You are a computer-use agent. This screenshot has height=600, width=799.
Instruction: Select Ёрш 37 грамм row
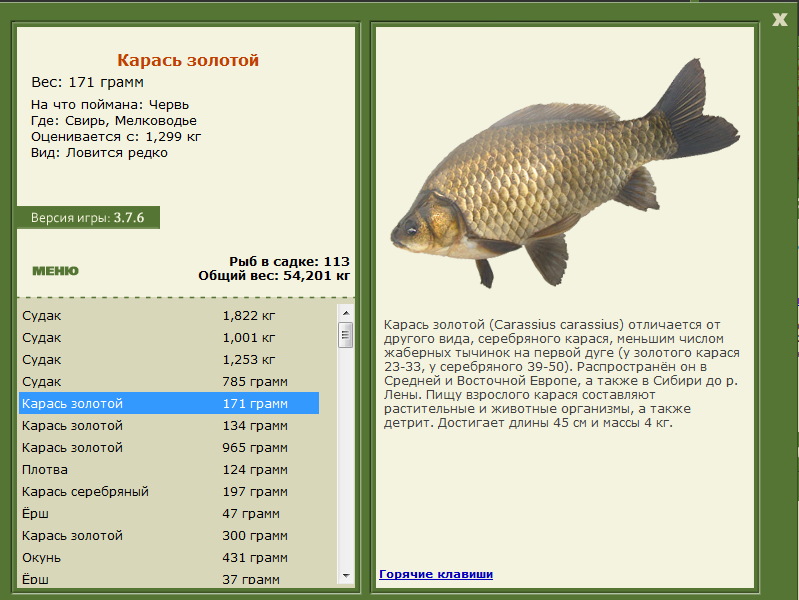click(x=169, y=579)
